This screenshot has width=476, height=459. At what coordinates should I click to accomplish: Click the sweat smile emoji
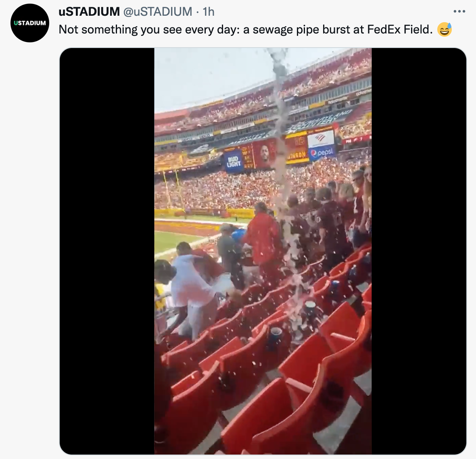point(445,29)
